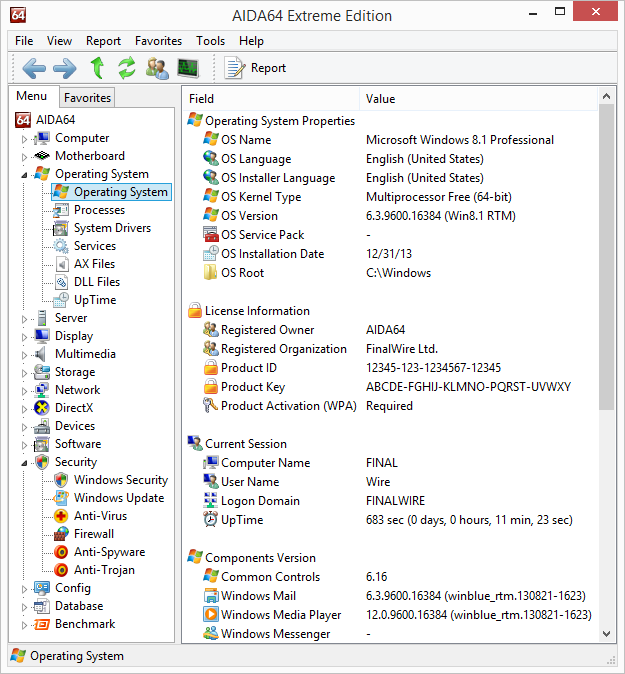The image size is (625, 674).
Task: Click the Anti-Virus icon in tree
Action: pyautogui.click(x=61, y=516)
